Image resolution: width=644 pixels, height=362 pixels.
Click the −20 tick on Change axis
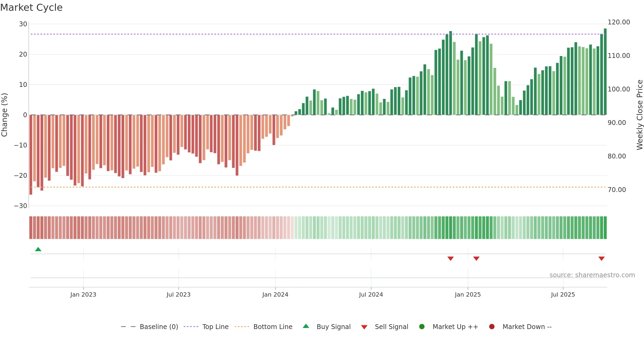coord(21,176)
